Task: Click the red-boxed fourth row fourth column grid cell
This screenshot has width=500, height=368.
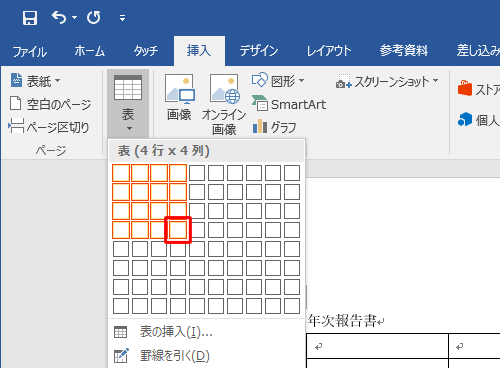Action: (178, 230)
